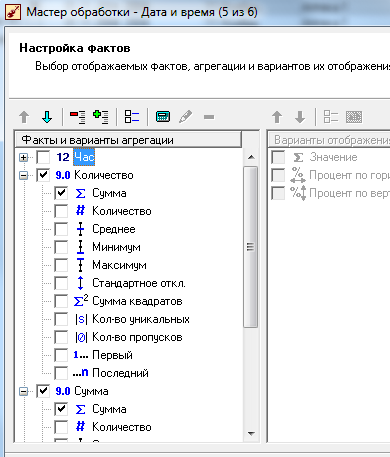This screenshot has height=457, width=390.
Task: Click the blue checklist icon in left toolbar
Action: point(132,117)
